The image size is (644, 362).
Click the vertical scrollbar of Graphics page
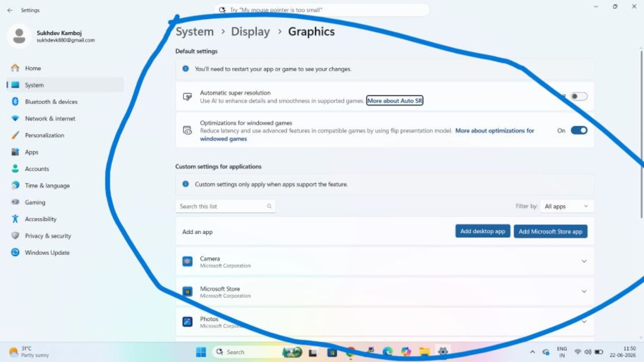click(x=641, y=134)
